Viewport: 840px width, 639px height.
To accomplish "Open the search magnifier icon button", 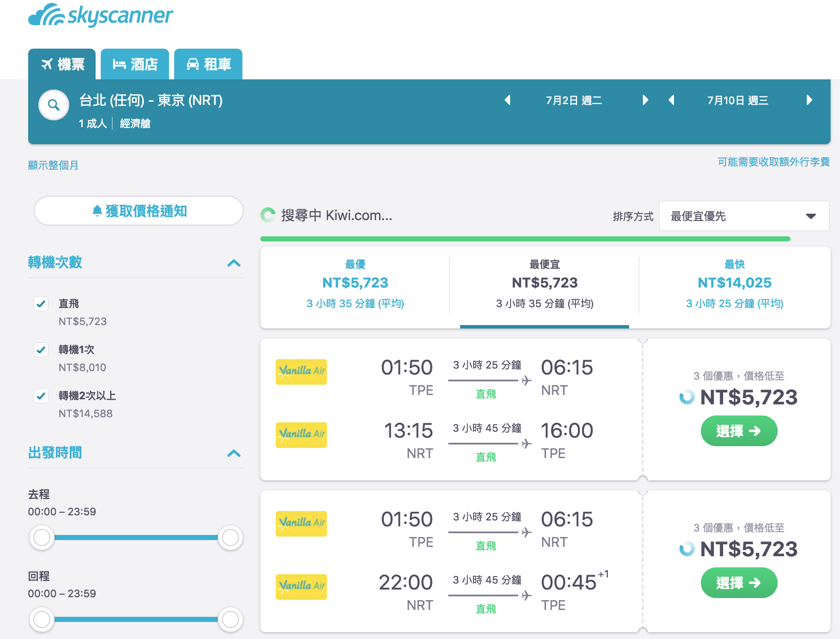I will point(54,105).
